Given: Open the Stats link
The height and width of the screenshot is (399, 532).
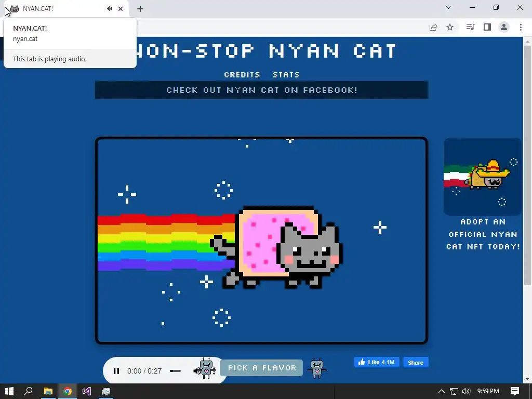Looking at the screenshot, I should pyautogui.click(x=286, y=75).
